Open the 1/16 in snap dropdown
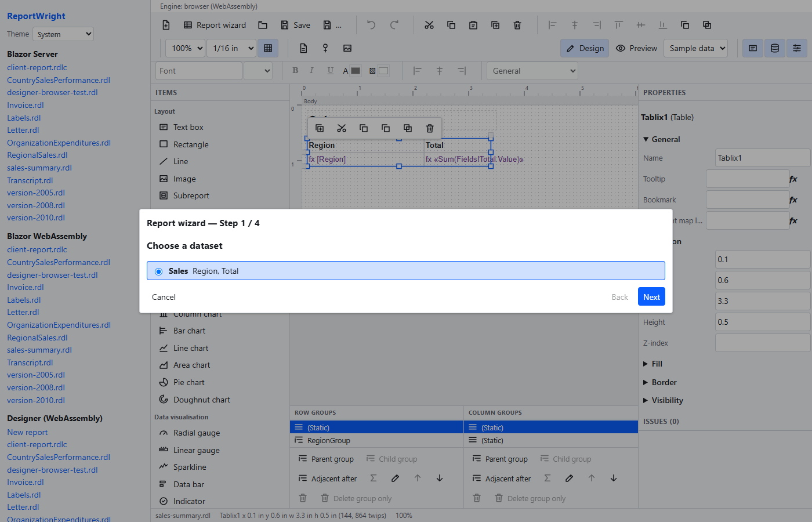812x522 pixels. pyautogui.click(x=232, y=48)
